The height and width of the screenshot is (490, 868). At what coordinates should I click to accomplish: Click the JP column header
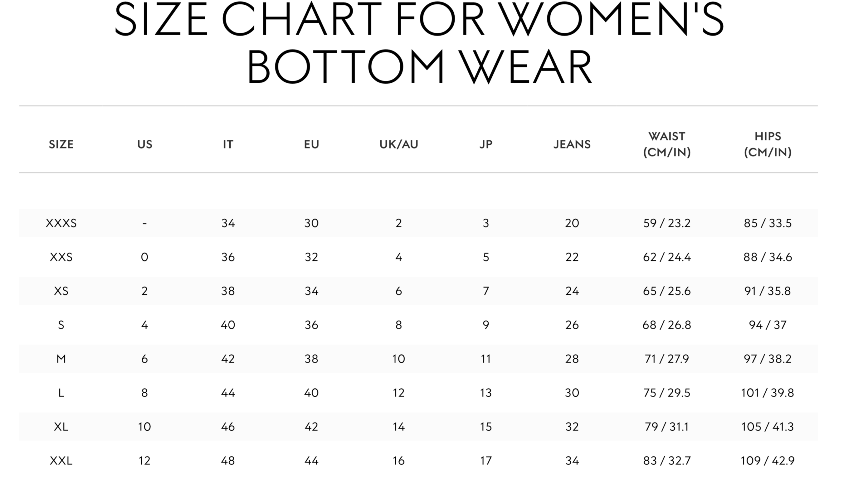[x=486, y=144]
